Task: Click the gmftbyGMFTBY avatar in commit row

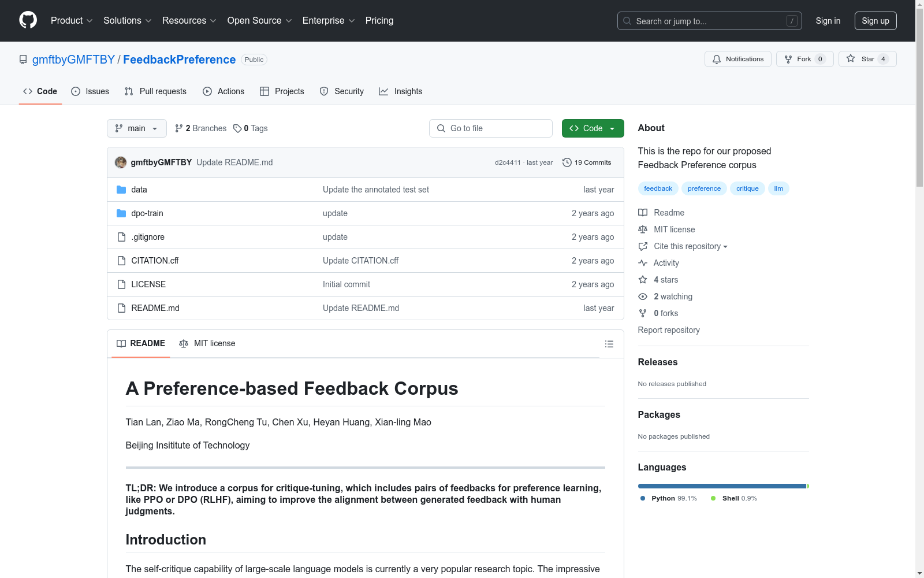Action: [x=121, y=162]
